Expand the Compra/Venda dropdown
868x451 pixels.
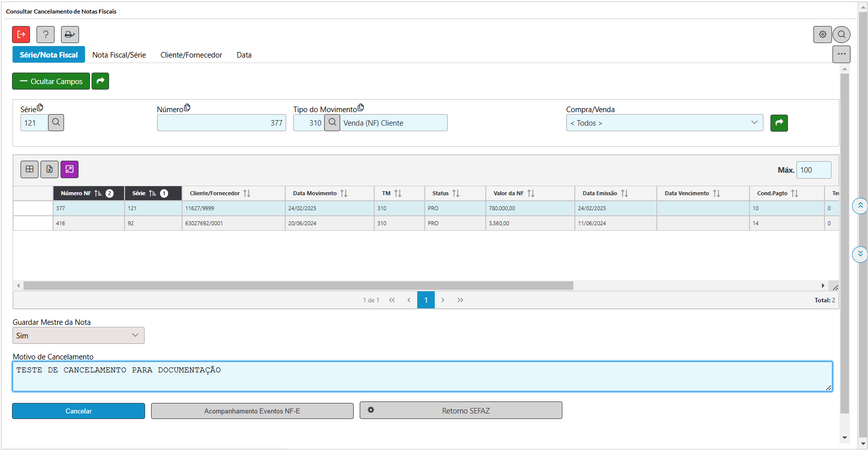pyautogui.click(x=664, y=123)
